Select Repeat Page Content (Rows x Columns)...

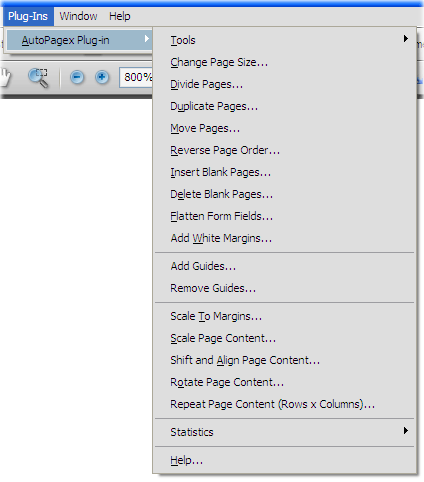285,404
